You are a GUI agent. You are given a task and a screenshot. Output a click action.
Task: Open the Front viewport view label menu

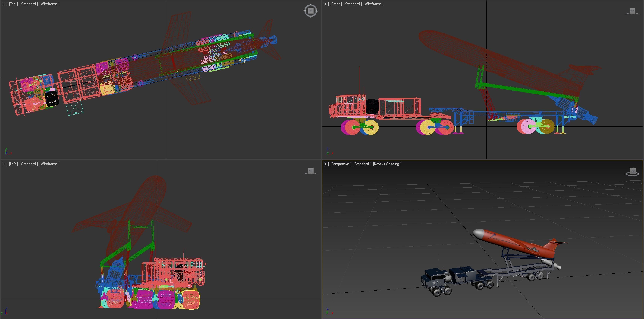(336, 4)
